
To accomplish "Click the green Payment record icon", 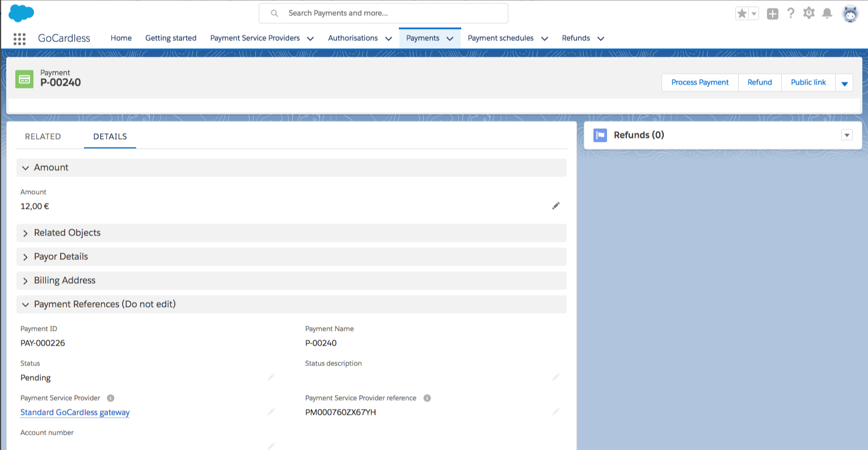I will tap(24, 79).
